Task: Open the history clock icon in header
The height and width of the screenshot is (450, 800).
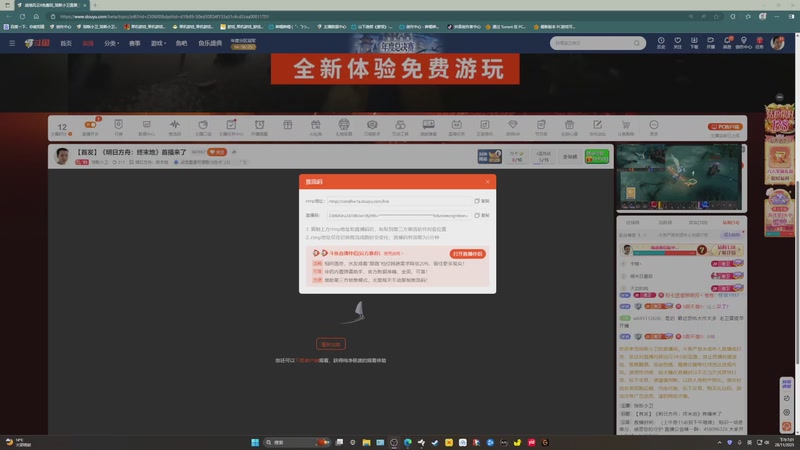Action: click(x=661, y=42)
